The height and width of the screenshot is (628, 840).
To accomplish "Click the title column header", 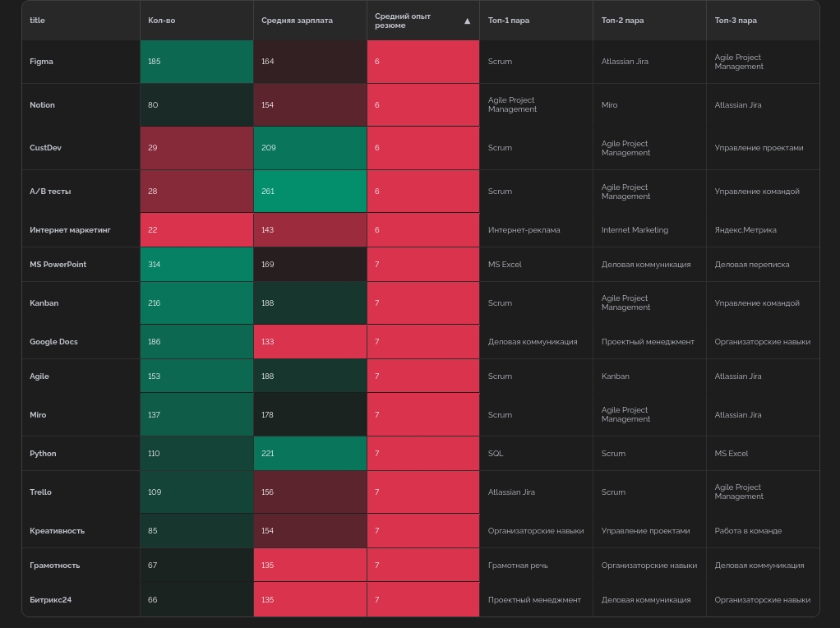I will tap(38, 21).
